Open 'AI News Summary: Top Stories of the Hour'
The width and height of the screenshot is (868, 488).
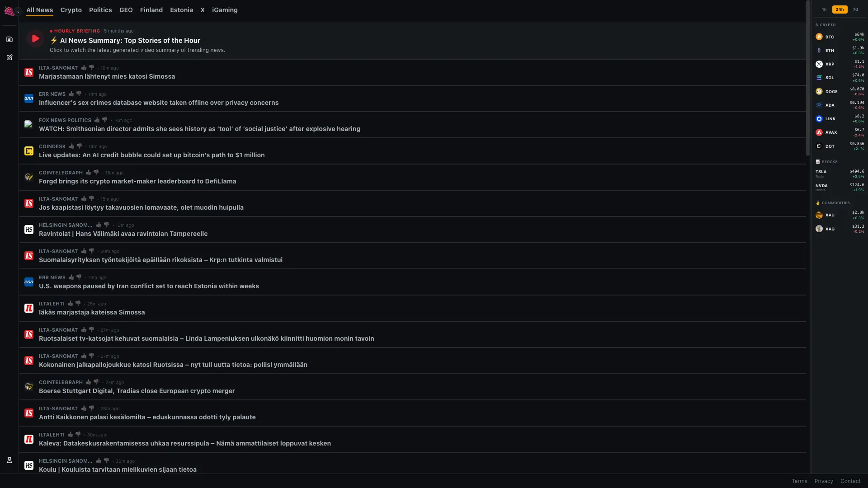pyautogui.click(x=125, y=41)
